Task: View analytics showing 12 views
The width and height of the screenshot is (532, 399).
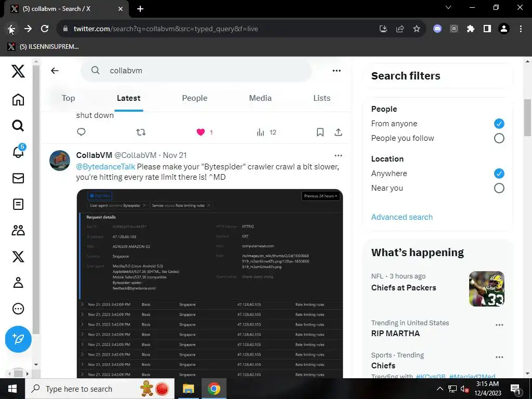Action: click(x=267, y=132)
